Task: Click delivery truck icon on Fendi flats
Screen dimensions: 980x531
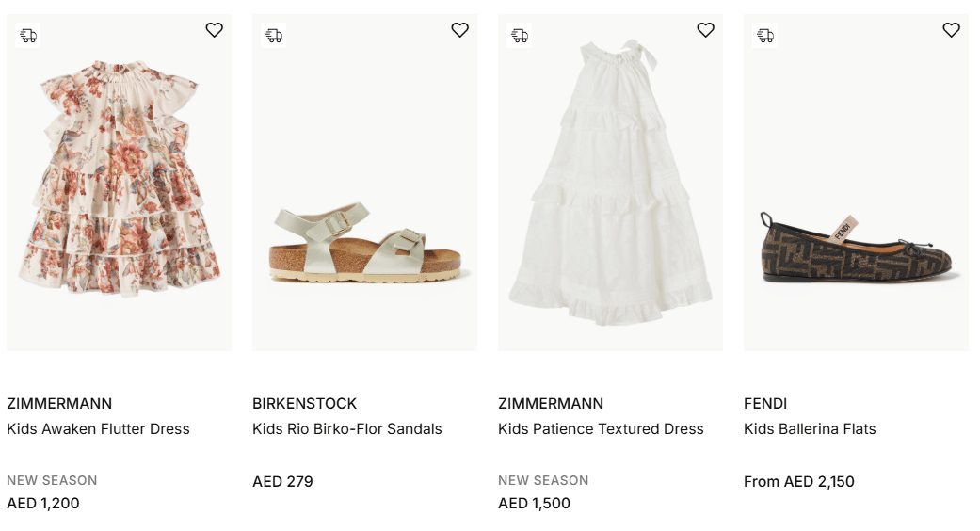Action: [x=765, y=36]
